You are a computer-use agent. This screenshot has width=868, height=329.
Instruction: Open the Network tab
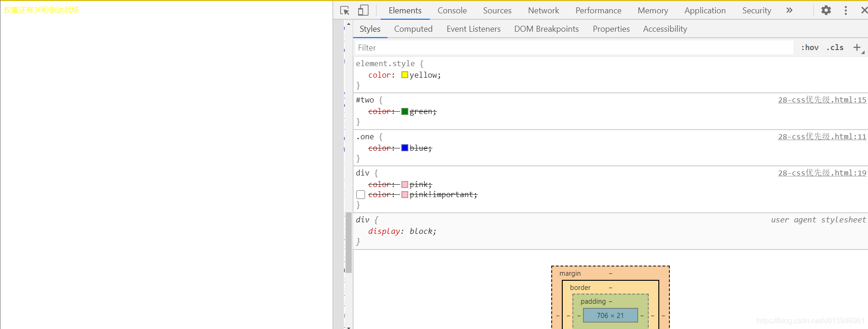click(x=543, y=10)
